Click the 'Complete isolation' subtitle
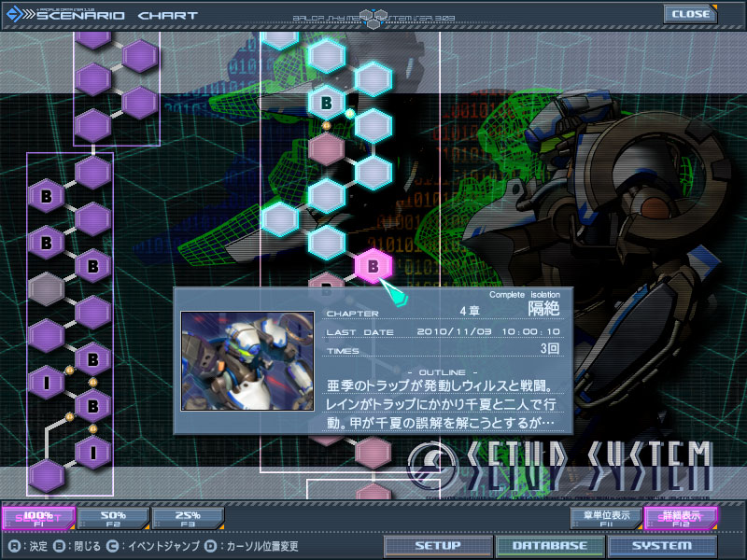The width and height of the screenshot is (747, 560). pos(525,295)
